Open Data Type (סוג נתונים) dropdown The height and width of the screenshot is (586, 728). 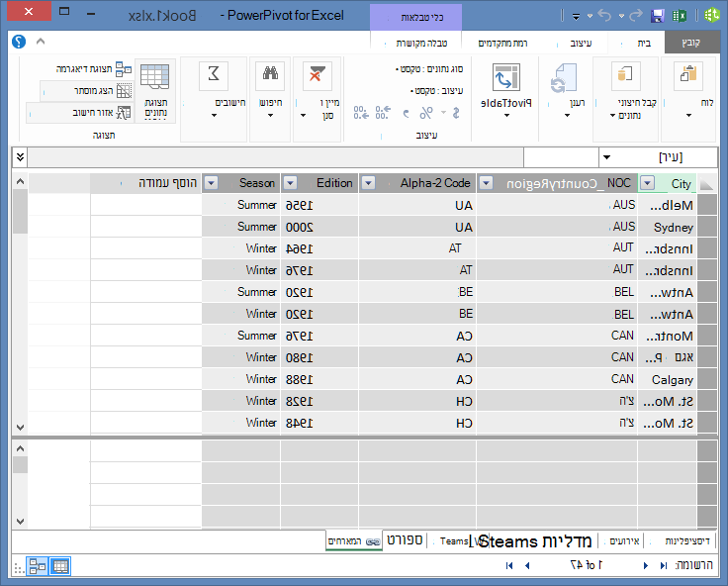point(429,69)
